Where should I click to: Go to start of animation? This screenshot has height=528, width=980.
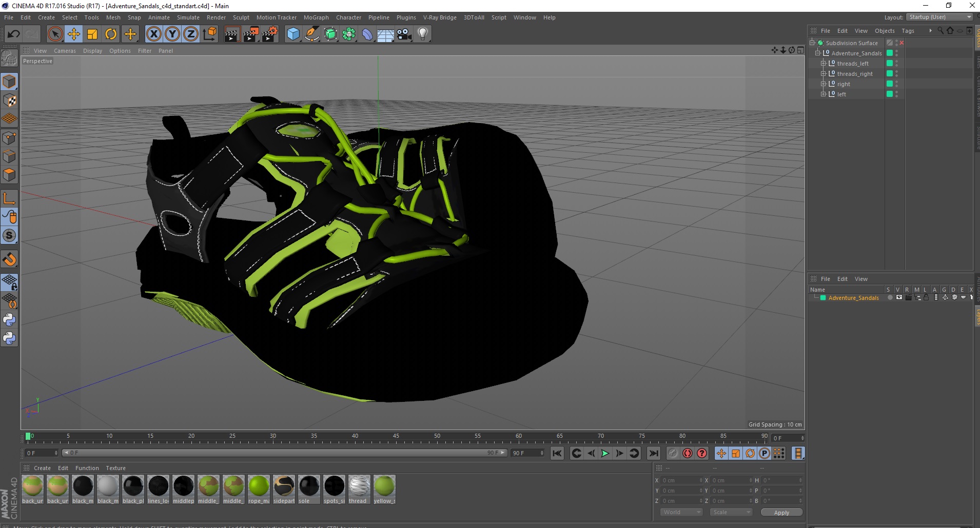pyautogui.click(x=557, y=453)
